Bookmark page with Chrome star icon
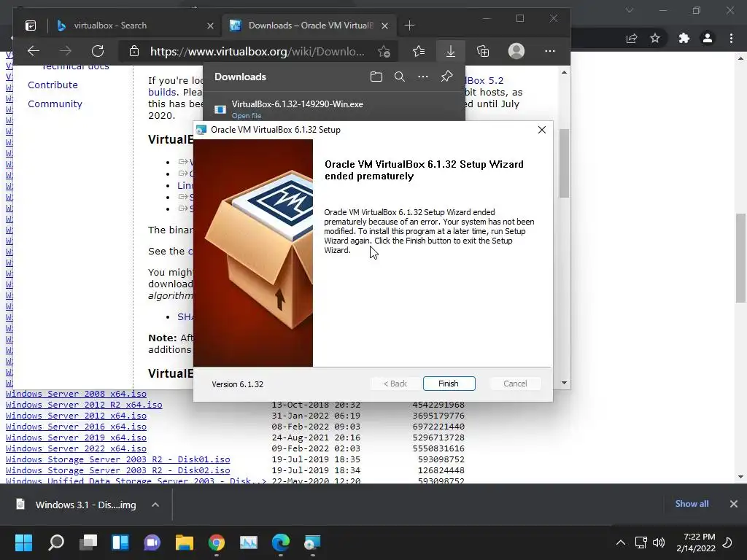The height and width of the screenshot is (560, 747). click(x=655, y=38)
